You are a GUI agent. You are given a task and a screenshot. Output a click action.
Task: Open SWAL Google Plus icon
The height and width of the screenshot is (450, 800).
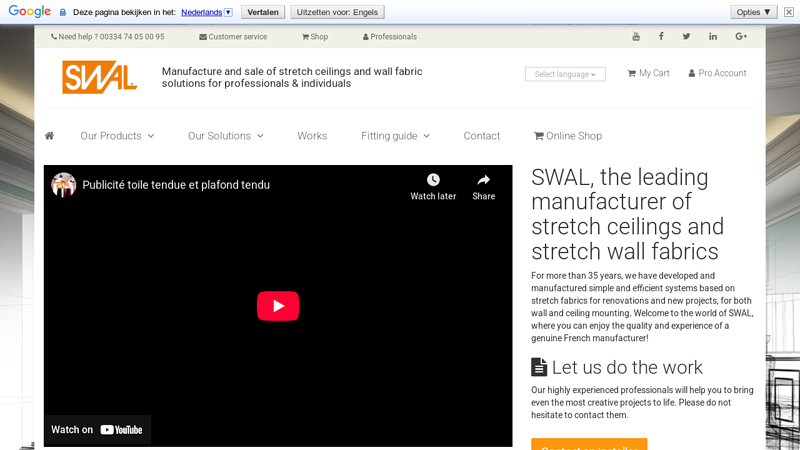click(741, 36)
